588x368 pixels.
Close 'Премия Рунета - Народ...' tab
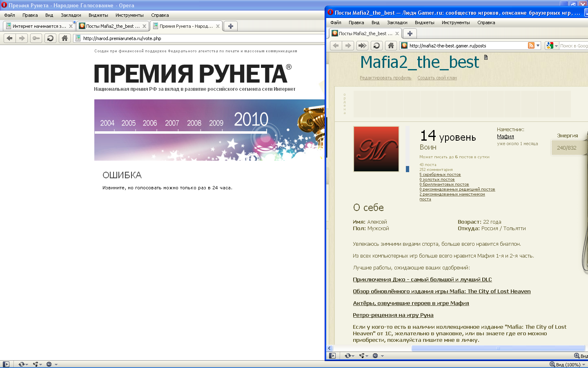218,26
